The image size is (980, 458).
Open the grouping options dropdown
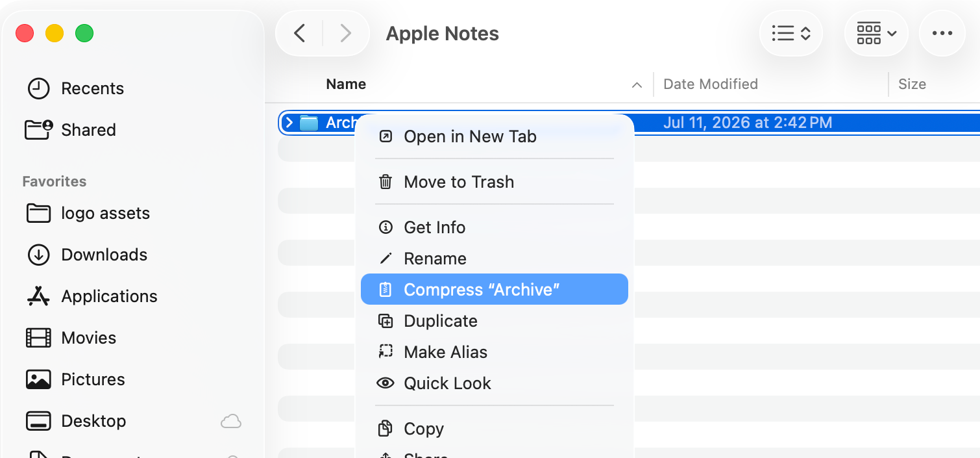coord(876,33)
